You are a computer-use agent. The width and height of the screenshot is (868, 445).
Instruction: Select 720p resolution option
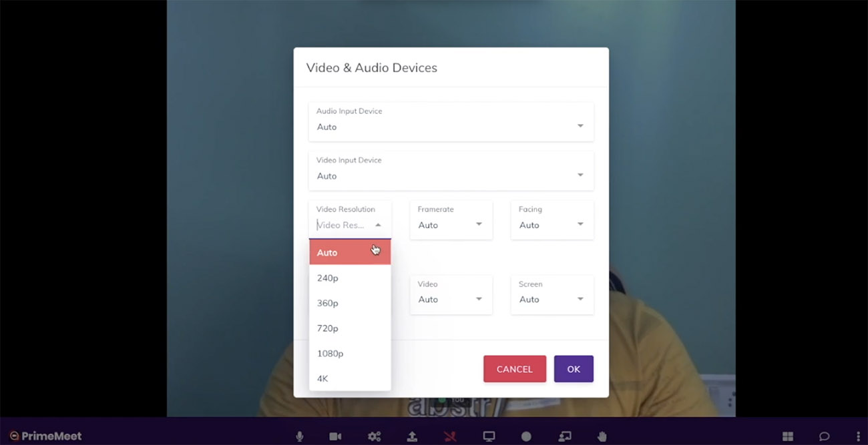point(350,328)
